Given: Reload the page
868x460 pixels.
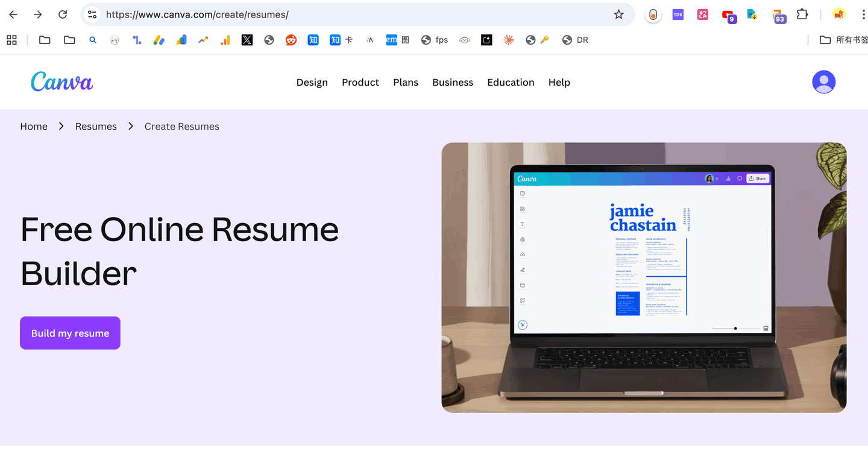Looking at the screenshot, I should pos(63,14).
